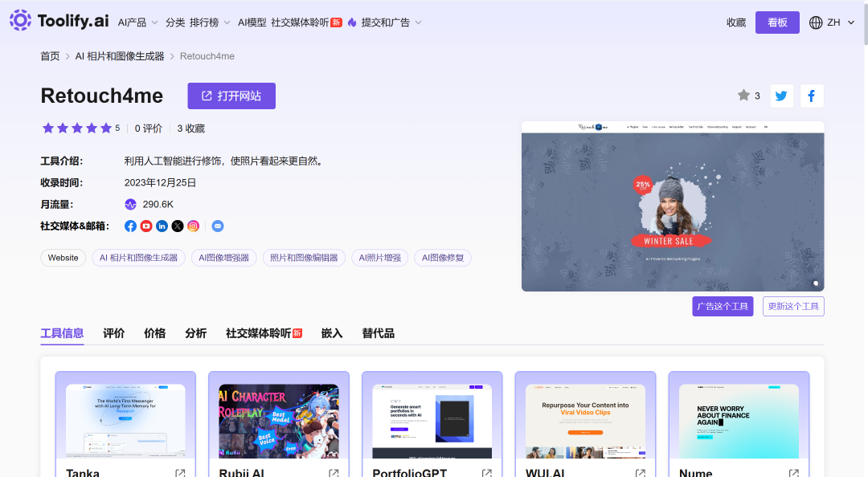This screenshot has width=868, height=477.
Task: Click the globe language icon
Action: coord(816,22)
